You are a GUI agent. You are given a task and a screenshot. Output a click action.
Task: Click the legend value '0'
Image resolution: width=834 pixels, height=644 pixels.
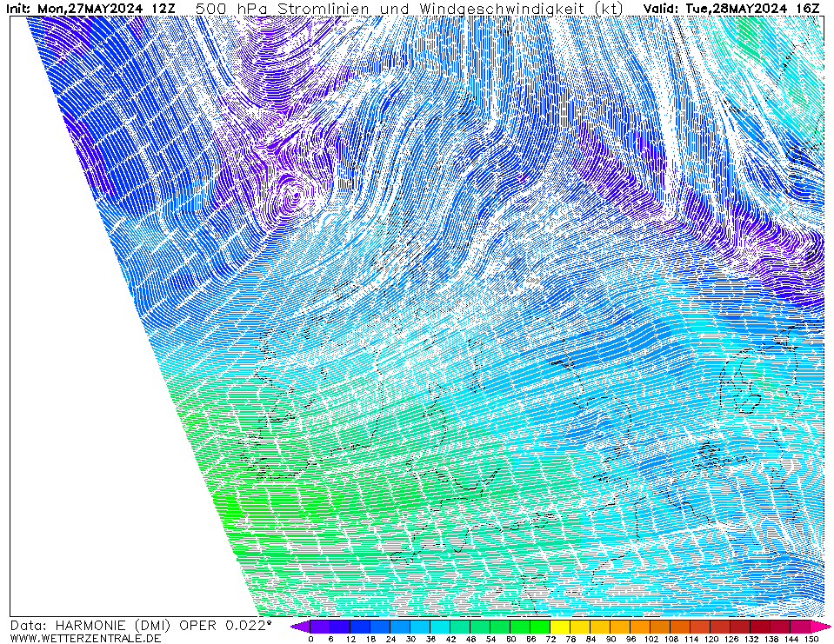point(310,639)
